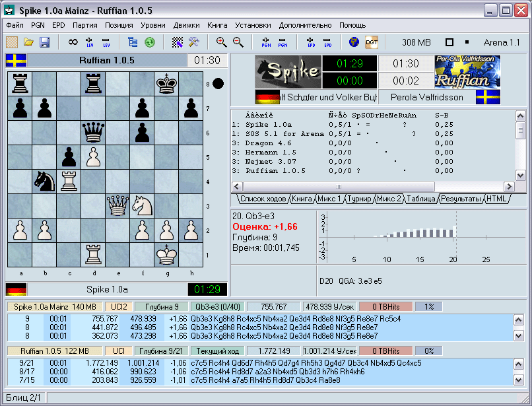The image size is (532, 406).
Task: Open the Позиция menu
Action: coord(119,25)
